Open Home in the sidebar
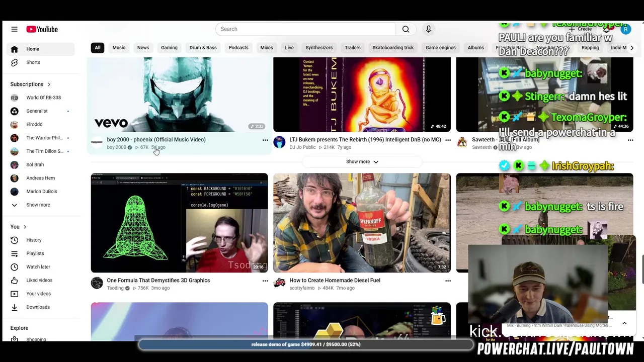The width and height of the screenshot is (644, 362). [40, 49]
